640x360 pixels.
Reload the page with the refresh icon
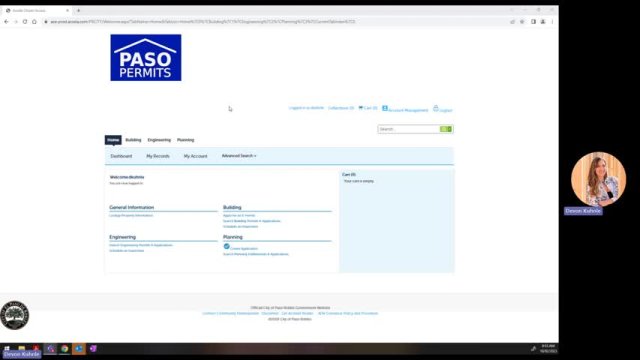coord(25,22)
